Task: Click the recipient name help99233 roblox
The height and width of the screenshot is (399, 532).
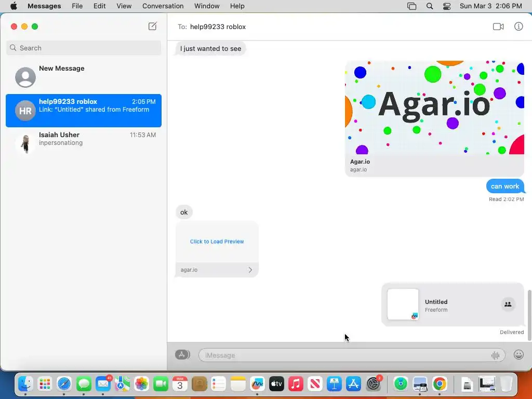Action: point(218,27)
